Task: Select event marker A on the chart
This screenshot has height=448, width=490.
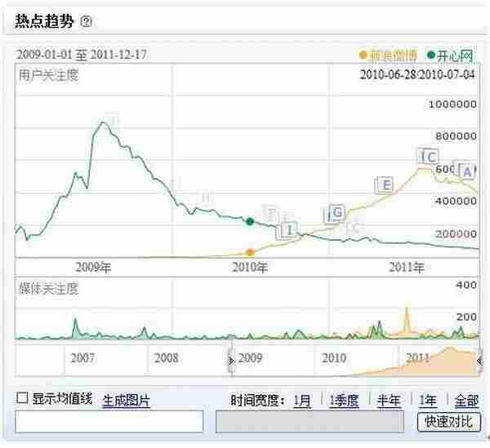Action: pyautogui.click(x=467, y=171)
